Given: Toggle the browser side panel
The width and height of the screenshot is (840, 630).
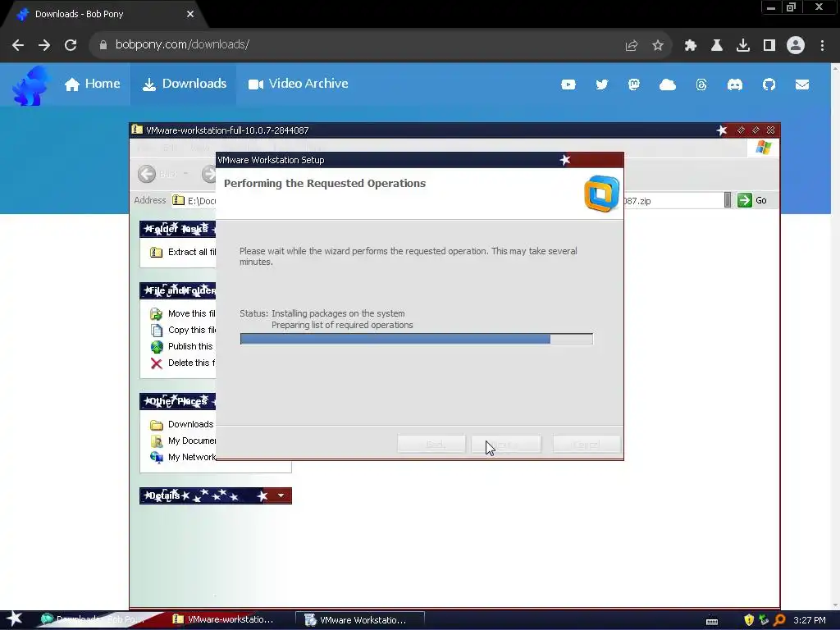Looking at the screenshot, I should [x=769, y=46].
